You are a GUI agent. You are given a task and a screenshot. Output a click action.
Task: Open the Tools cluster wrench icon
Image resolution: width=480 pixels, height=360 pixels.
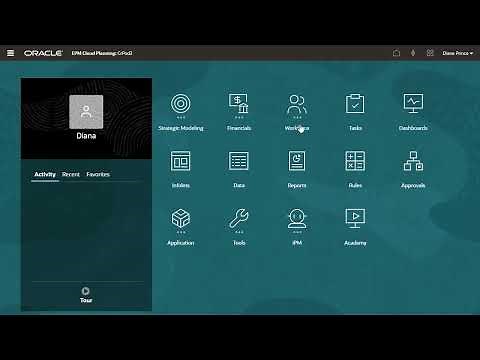pos(239,218)
